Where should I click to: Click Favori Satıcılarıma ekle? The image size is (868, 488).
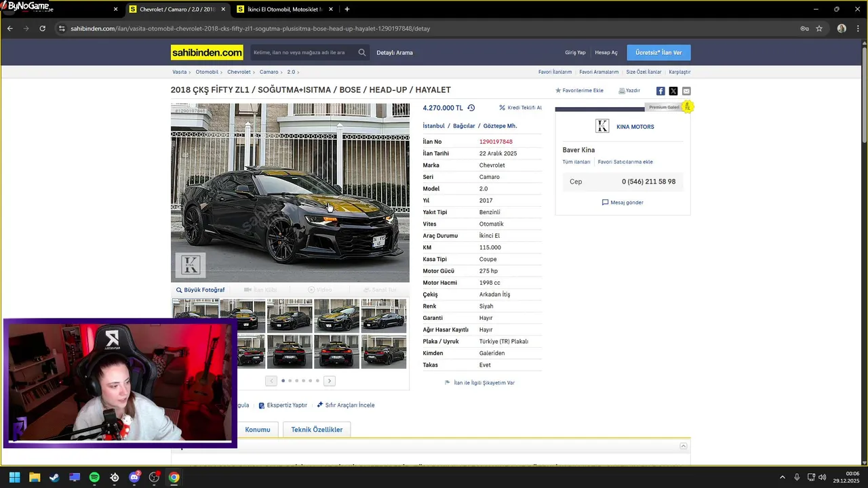coord(625,162)
